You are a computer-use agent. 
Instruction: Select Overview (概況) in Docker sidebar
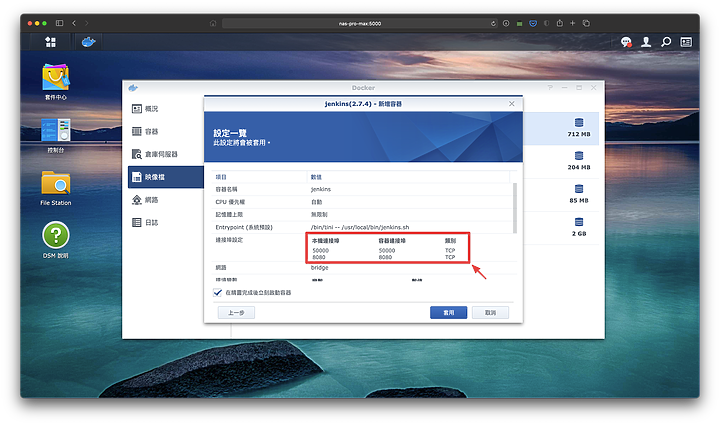(x=165, y=109)
